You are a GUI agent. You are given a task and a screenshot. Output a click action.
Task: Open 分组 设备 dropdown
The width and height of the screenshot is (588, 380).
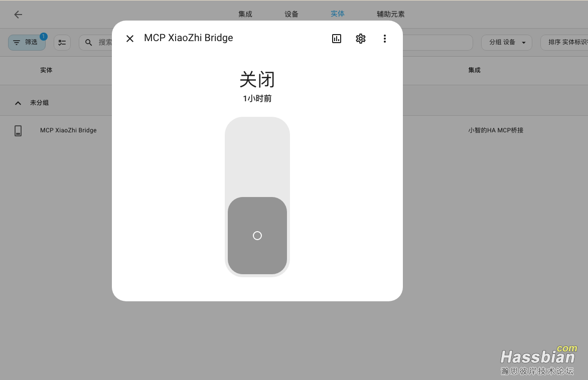507,42
